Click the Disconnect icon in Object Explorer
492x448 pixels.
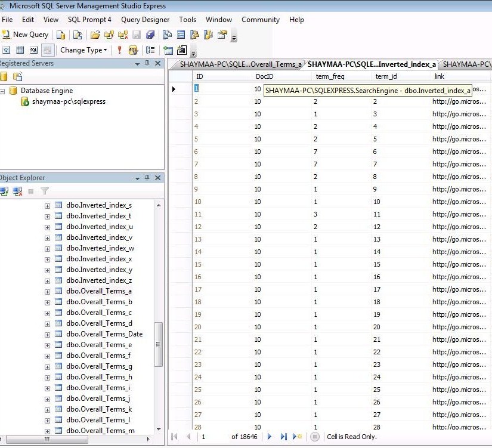tap(17, 190)
